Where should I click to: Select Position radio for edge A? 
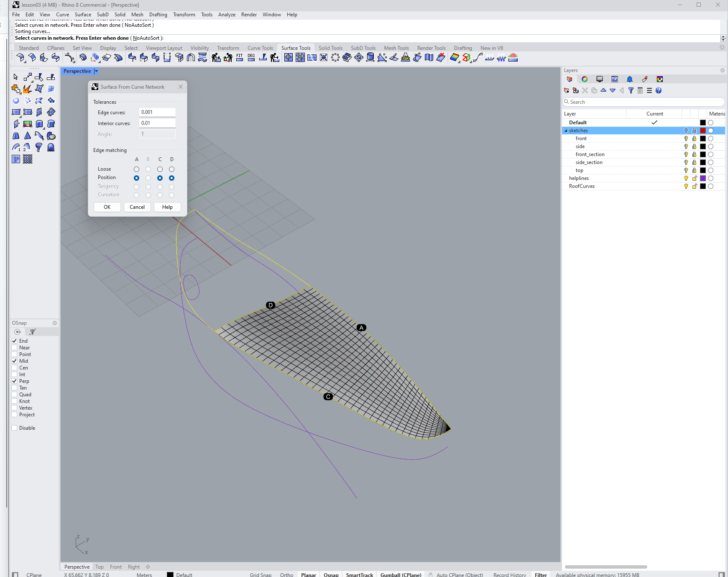point(136,178)
